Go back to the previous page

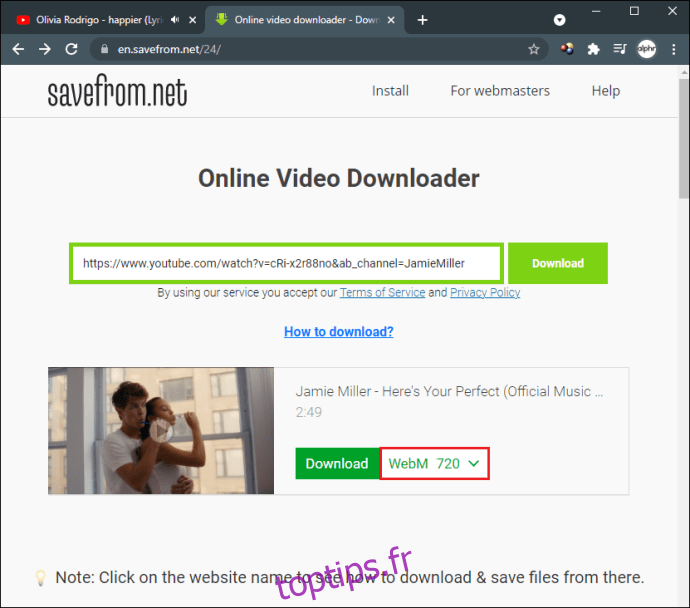pos(18,49)
